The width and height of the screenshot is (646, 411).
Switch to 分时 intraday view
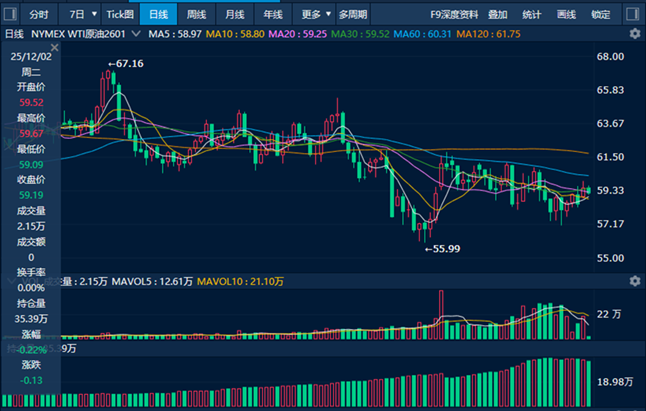38,15
